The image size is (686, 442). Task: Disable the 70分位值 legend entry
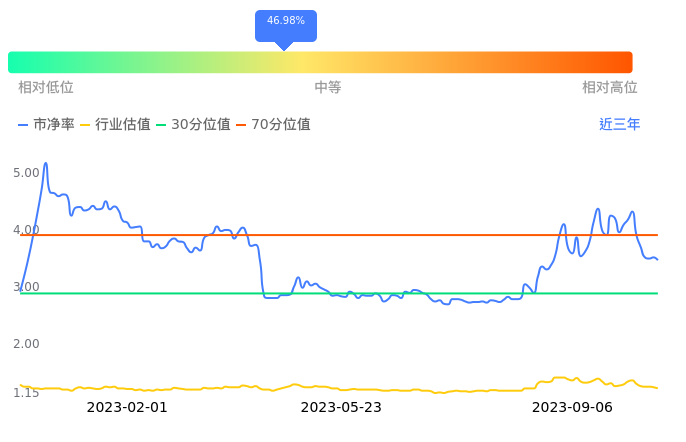click(273, 125)
